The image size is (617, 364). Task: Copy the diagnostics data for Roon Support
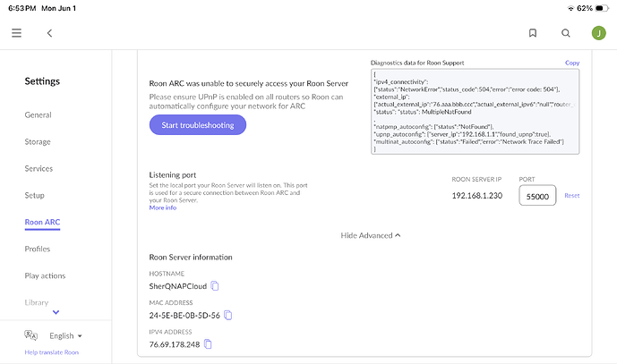click(571, 63)
